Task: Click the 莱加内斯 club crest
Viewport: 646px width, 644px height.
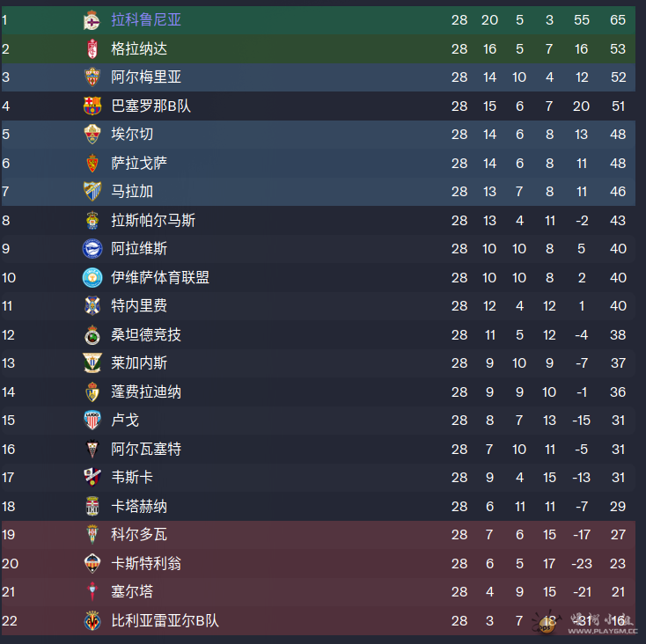Action: [x=92, y=362]
